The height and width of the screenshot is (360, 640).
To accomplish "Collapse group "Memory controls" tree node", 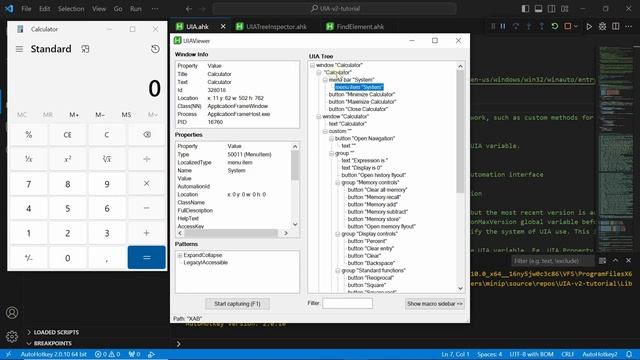I will coord(338,183).
